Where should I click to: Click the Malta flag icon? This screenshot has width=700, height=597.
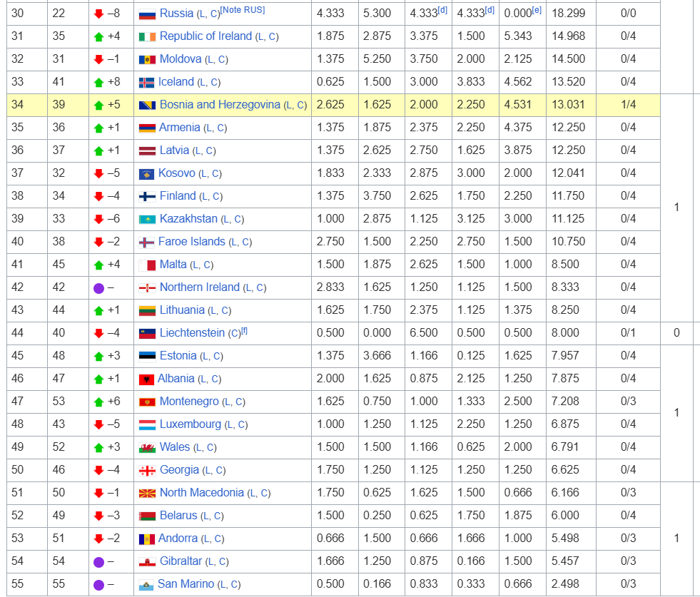(147, 265)
